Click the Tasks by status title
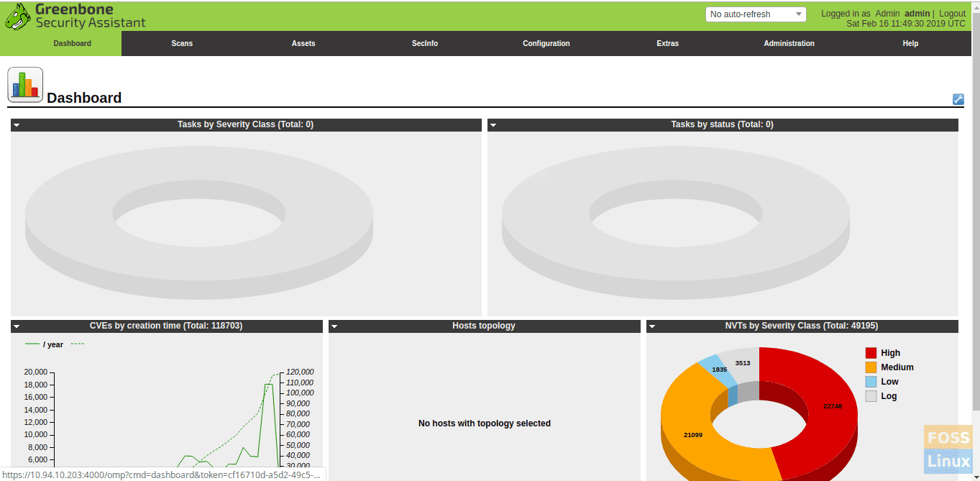Image resolution: width=980 pixels, height=481 pixels. coord(722,124)
